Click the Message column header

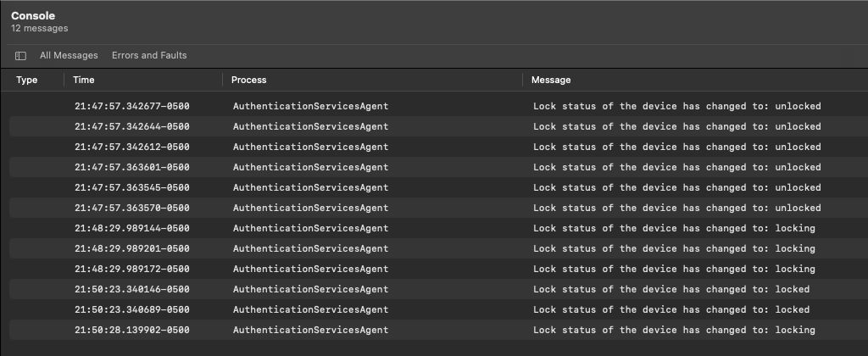[x=551, y=80]
